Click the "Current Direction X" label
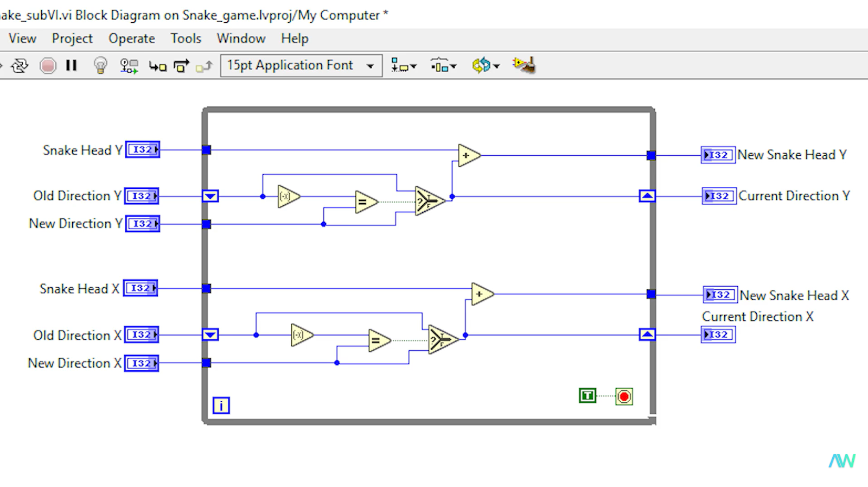This screenshot has height=487, width=868. pos(758,317)
